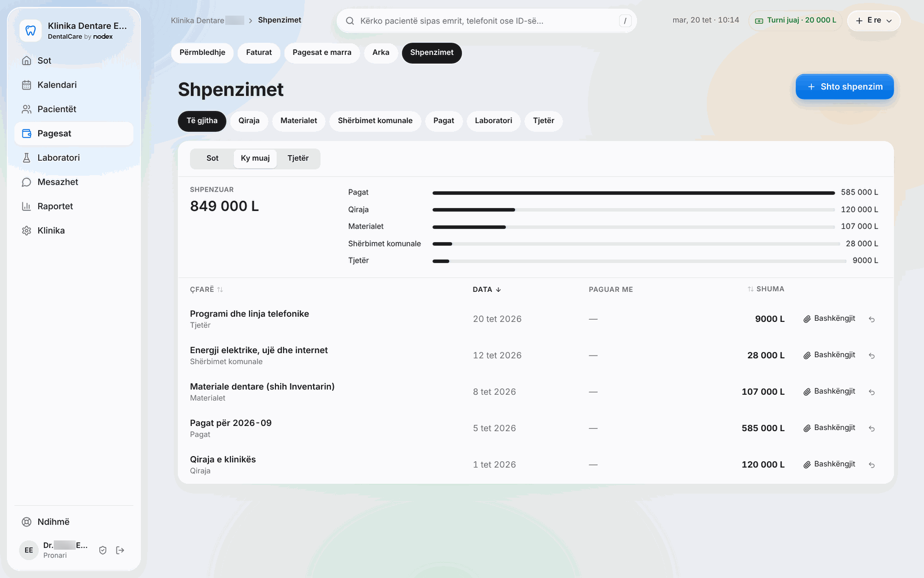Image resolution: width=924 pixels, height=578 pixels.
Task: Open the Pagesat e marra tab
Action: pyautogui.click(x=322, y=53)
